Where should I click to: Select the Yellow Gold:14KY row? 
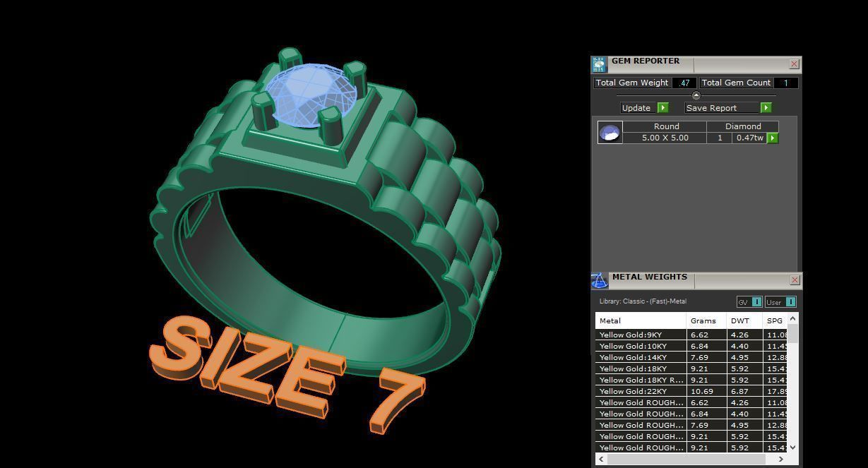click(x=691, y=357)
